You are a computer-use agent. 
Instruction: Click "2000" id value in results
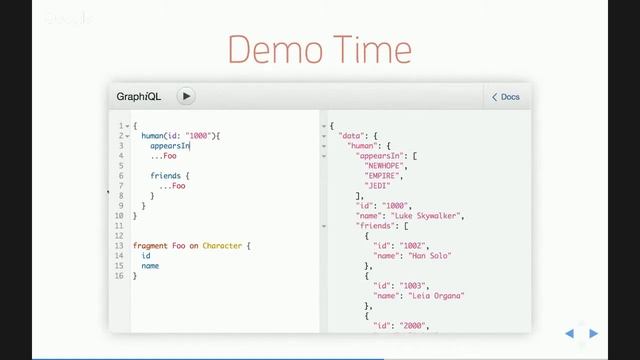coord(413,326)
